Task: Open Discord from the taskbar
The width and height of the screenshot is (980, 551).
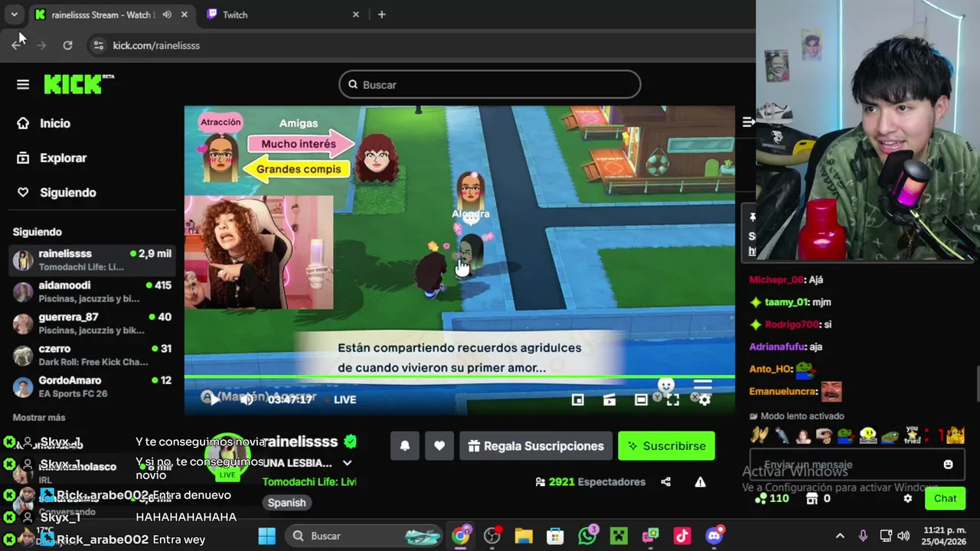Action: [714, 536]
